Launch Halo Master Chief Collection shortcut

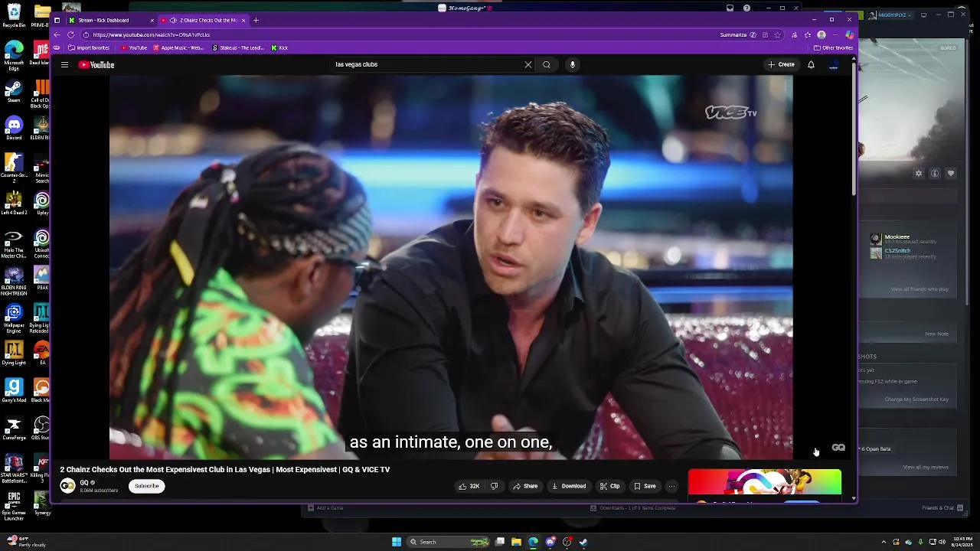pos(14,244)
